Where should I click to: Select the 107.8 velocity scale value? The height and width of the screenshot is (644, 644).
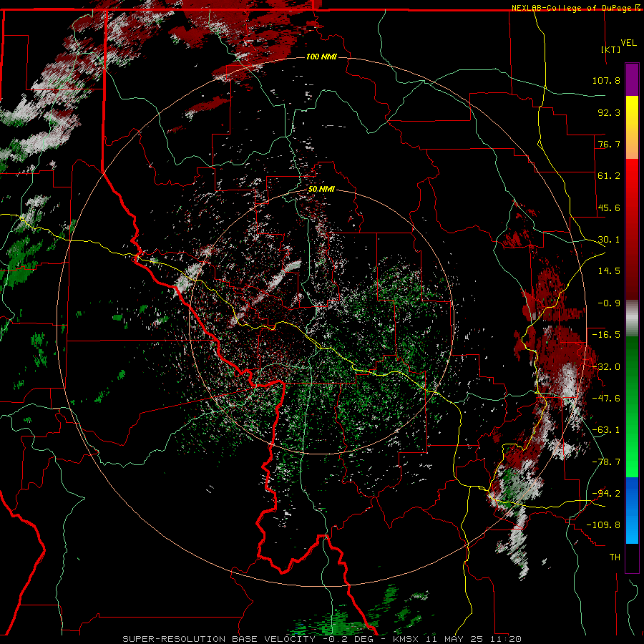click(606, 80)
